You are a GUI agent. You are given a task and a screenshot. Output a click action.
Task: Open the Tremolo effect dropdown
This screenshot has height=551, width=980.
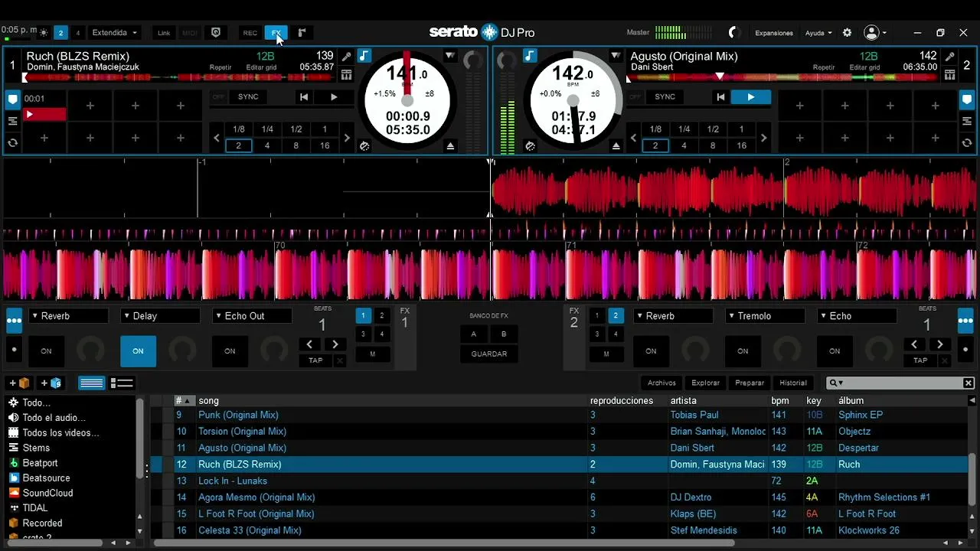(x=765, y=316)
